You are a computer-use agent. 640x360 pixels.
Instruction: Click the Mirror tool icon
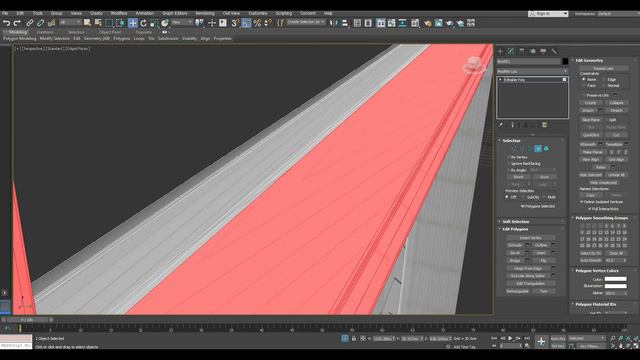[x=334, y=23]
